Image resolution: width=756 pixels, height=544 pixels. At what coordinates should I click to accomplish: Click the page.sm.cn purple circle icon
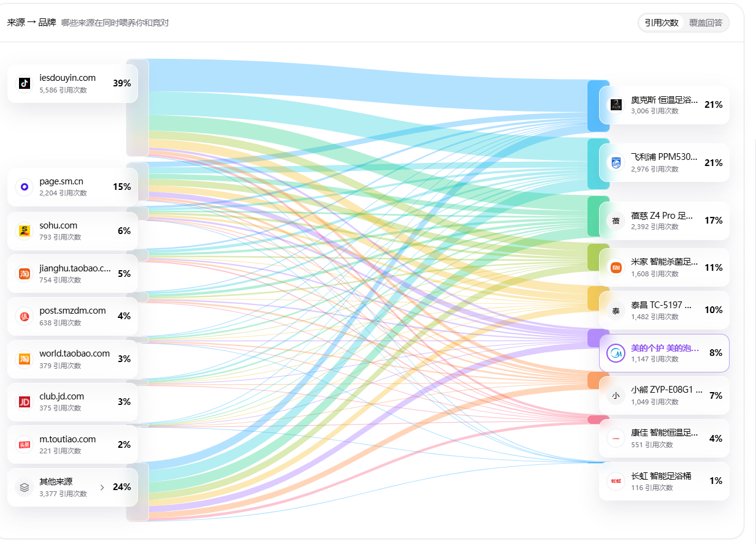point(25,187)
